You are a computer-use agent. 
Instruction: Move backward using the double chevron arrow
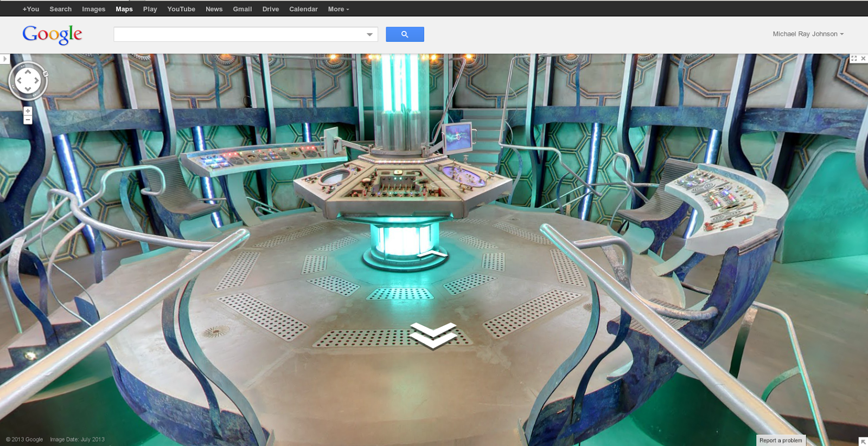433,335
